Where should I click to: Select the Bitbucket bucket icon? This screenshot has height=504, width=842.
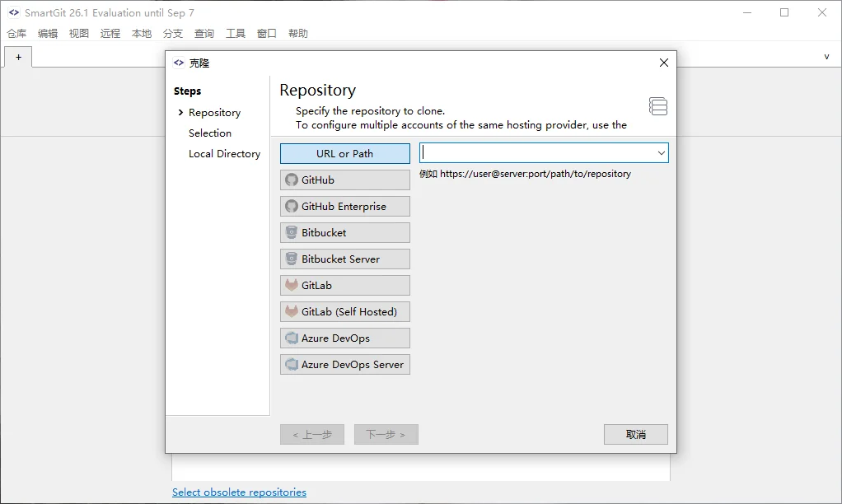(292, 232)
